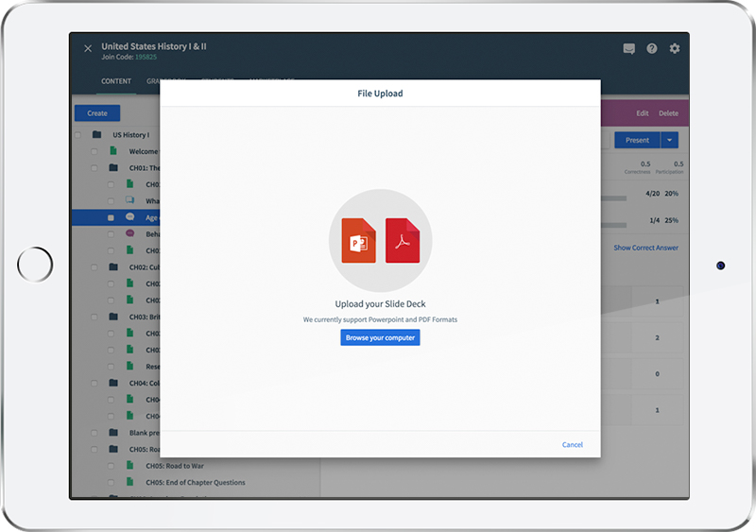Click Edit in the purple bar

point(643,112)
